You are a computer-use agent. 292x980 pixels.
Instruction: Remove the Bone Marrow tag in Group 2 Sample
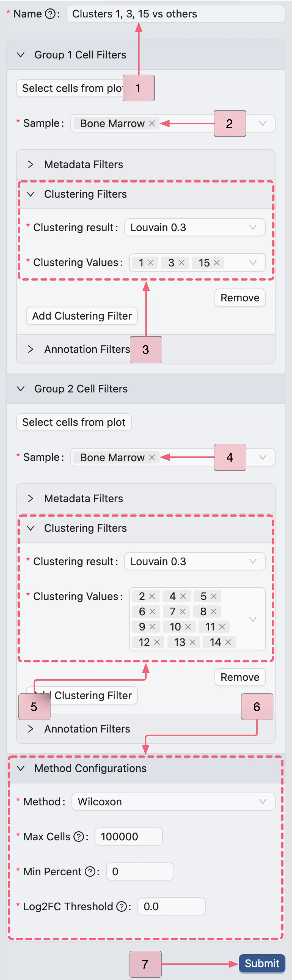(152, 457)
